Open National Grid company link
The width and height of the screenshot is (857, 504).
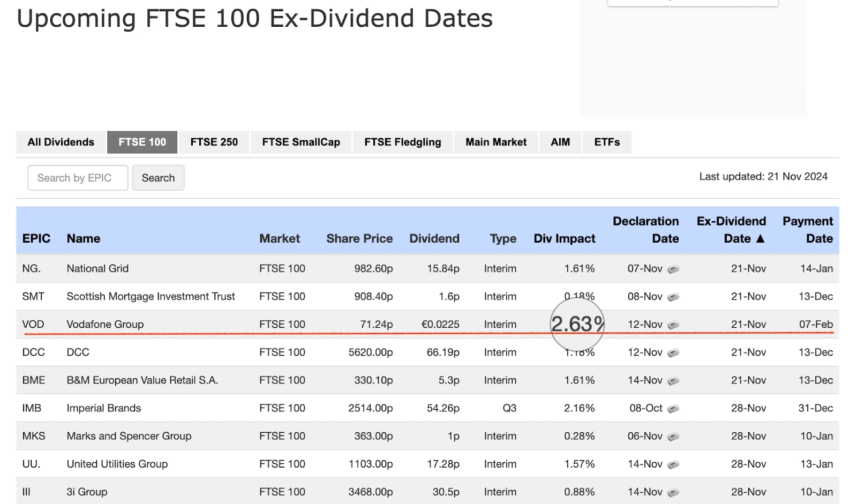click(x=97, y=268)
